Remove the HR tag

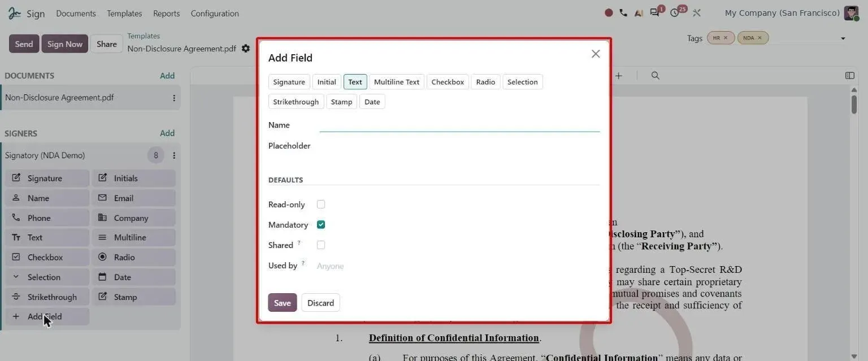pyautogui.click(x=726, y=38)
